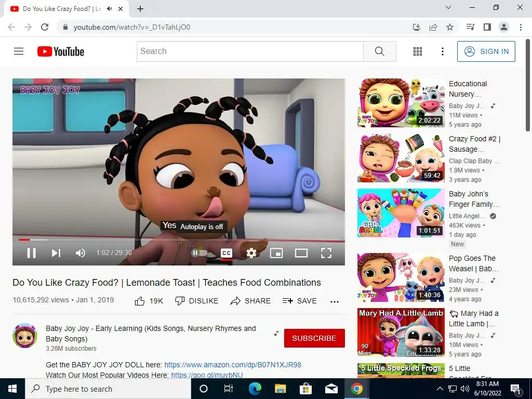
Task: Toggle closed captions CC button
Action: 227,253
